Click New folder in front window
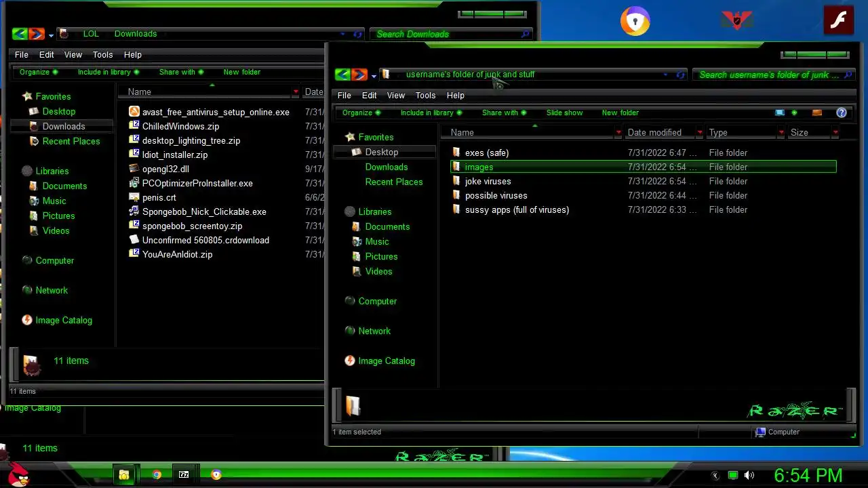Screen dimensions: 868x488 tap(620, 113)
